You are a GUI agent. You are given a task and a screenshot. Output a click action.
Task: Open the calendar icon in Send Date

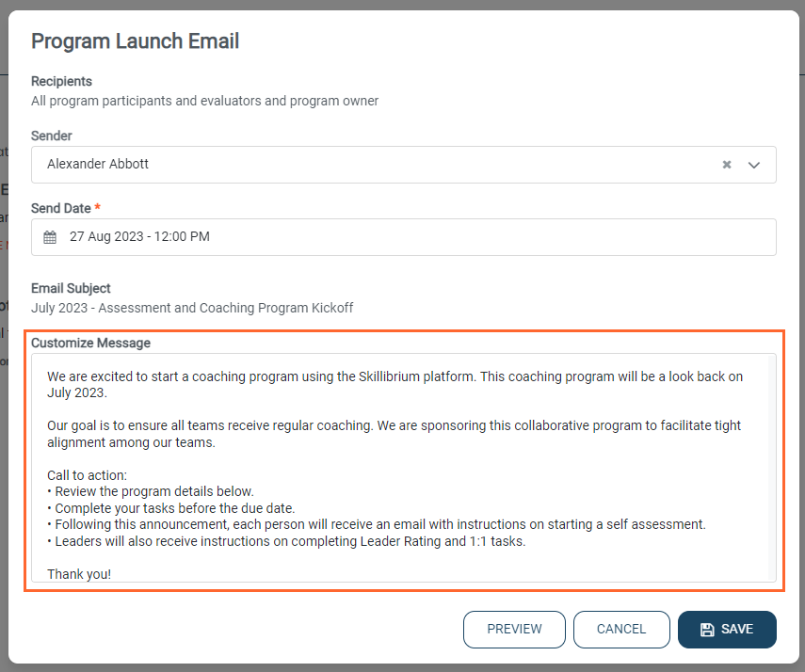(50, 237)
